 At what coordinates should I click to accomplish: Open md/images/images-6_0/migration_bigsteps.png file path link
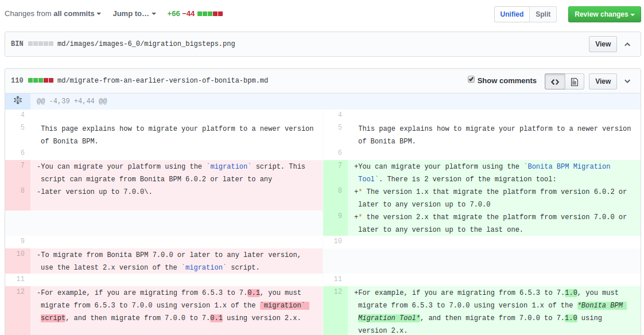click(x=146, y=44)
